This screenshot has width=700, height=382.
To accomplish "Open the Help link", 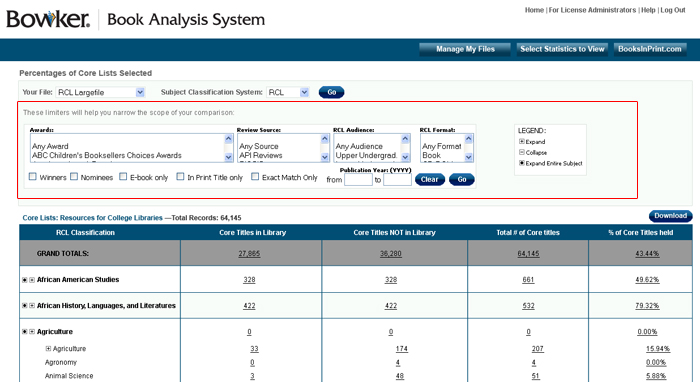I will [648, 10].
